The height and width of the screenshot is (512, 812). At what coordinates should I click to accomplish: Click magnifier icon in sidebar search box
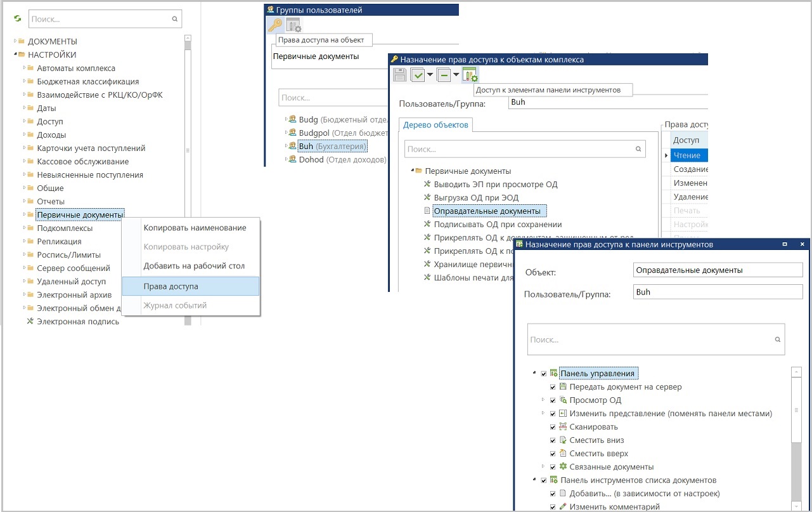click(175, 19)
